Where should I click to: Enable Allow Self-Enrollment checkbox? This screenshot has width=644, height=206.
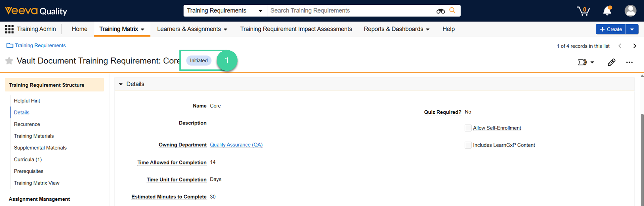(468, 128)
